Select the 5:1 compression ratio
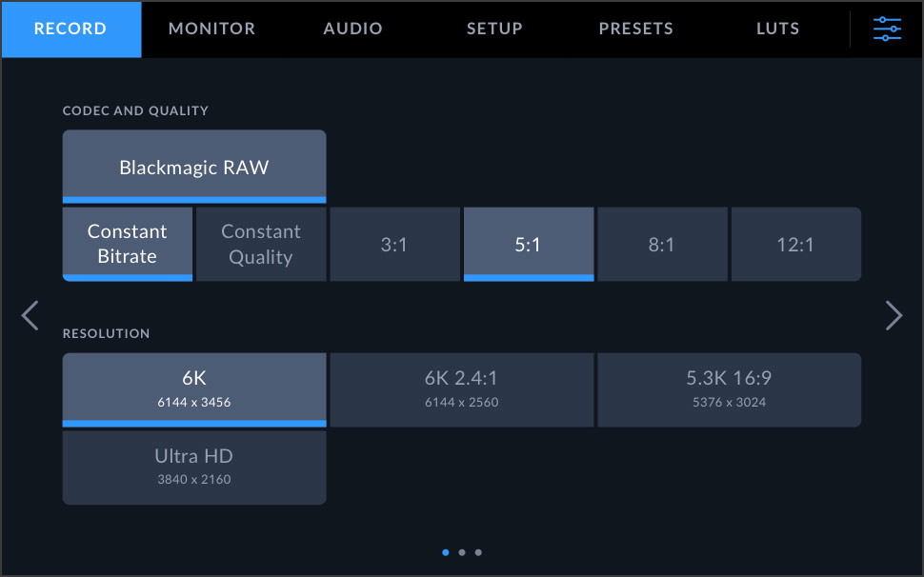 tap(529, 243)
